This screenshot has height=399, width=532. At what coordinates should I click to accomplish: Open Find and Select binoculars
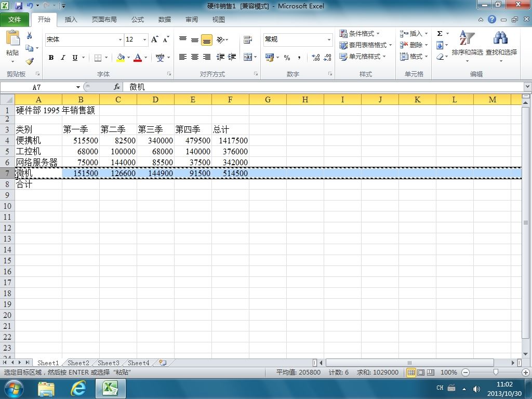point(501,38)
